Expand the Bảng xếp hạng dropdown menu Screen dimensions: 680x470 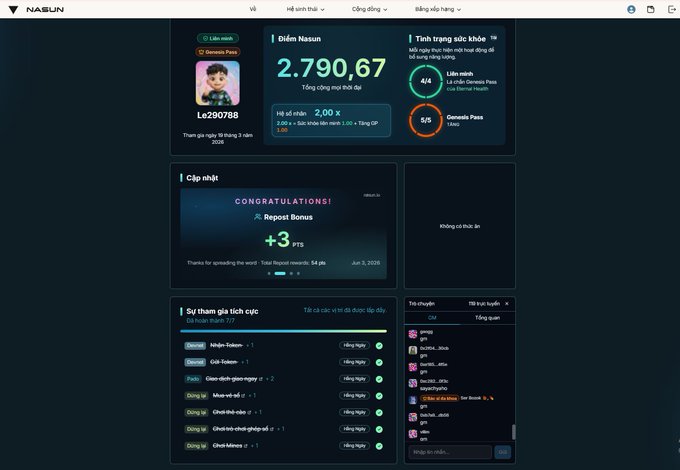(x=438, y=9)
